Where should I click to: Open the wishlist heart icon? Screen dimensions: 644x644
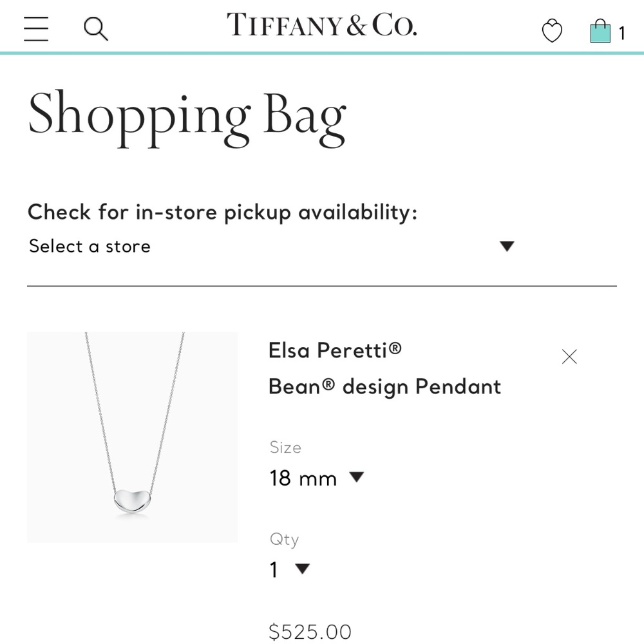[x=552, y=31]
